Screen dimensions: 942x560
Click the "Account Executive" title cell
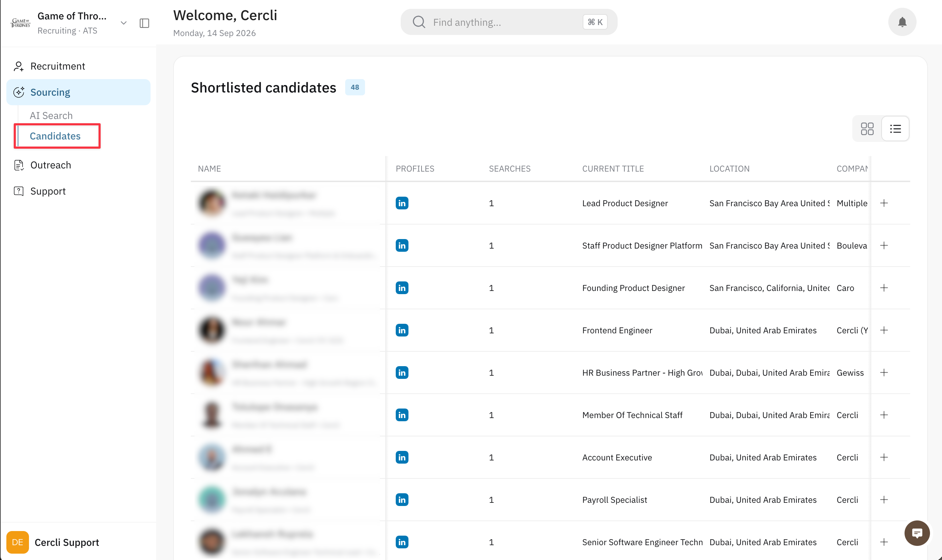[x=617, y=457]
